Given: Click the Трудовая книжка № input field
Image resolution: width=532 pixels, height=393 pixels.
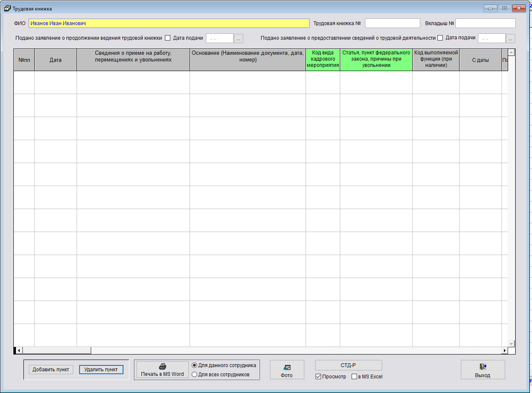Looking at the screenshot, I should point(392,23).
